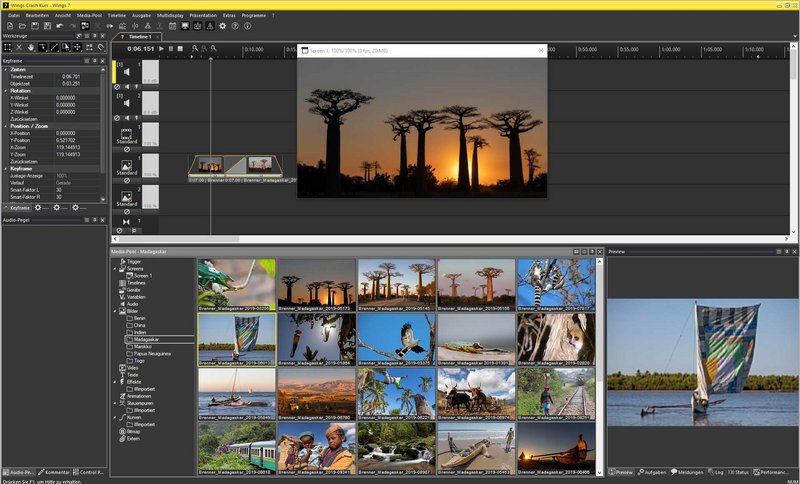Click audio track 1 grey level fader

pyautogui.click(x=150, y=72)
